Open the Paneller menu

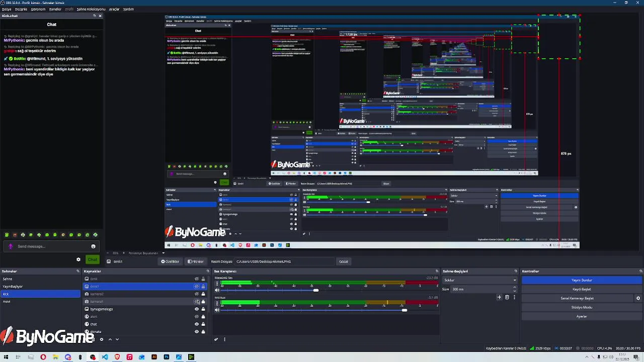click(x=55, y=9)
